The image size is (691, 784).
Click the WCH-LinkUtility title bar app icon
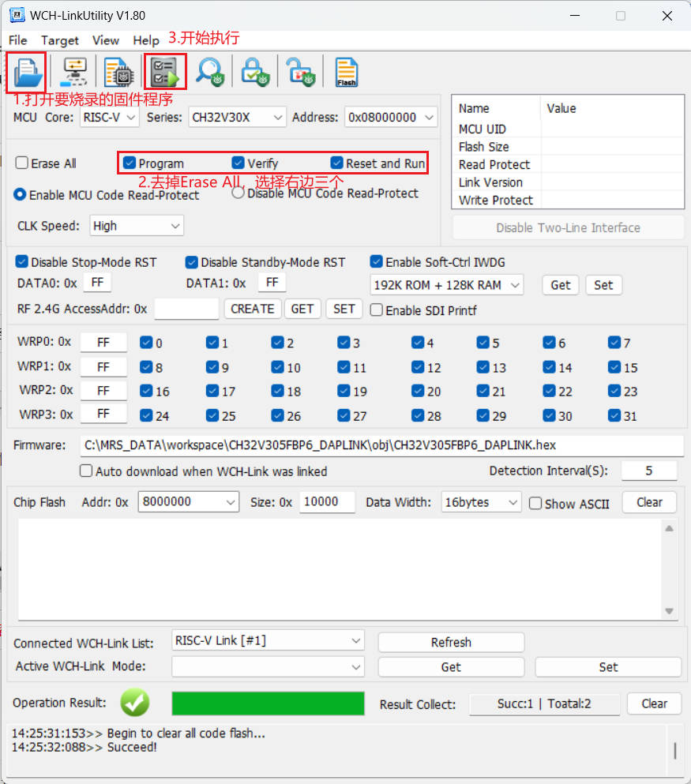pyautogui.click(x=17, y=15)
